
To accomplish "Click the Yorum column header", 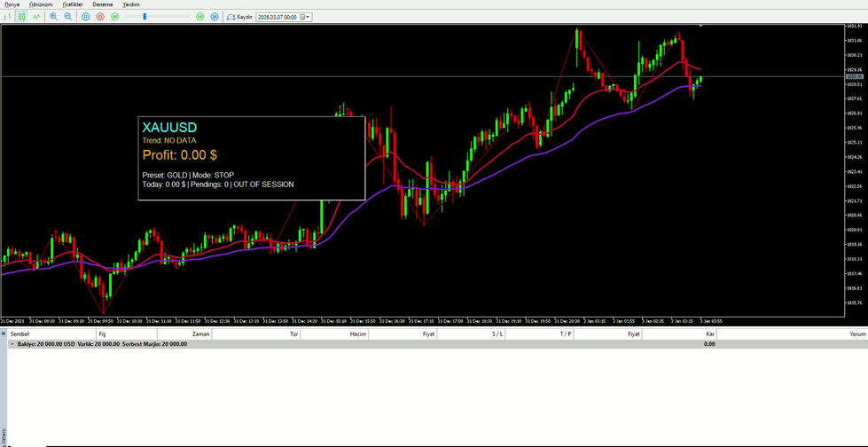I will tap(793, 334).
